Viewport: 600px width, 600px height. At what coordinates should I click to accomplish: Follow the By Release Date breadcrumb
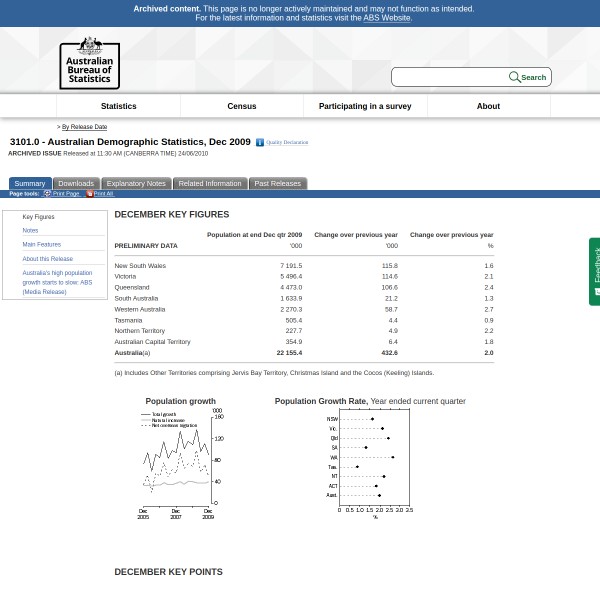tap(84, 127)
